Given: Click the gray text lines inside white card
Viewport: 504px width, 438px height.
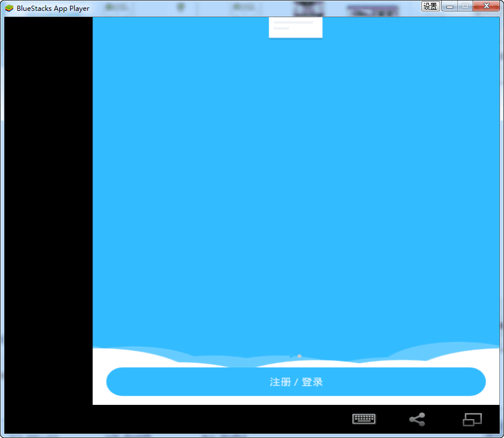Looking at the screenshot, I should click(292, 25).
